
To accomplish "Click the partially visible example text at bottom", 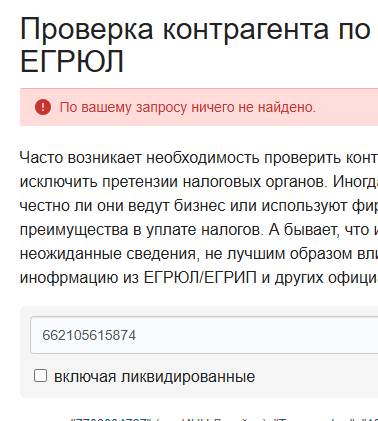I will [224, 419].
